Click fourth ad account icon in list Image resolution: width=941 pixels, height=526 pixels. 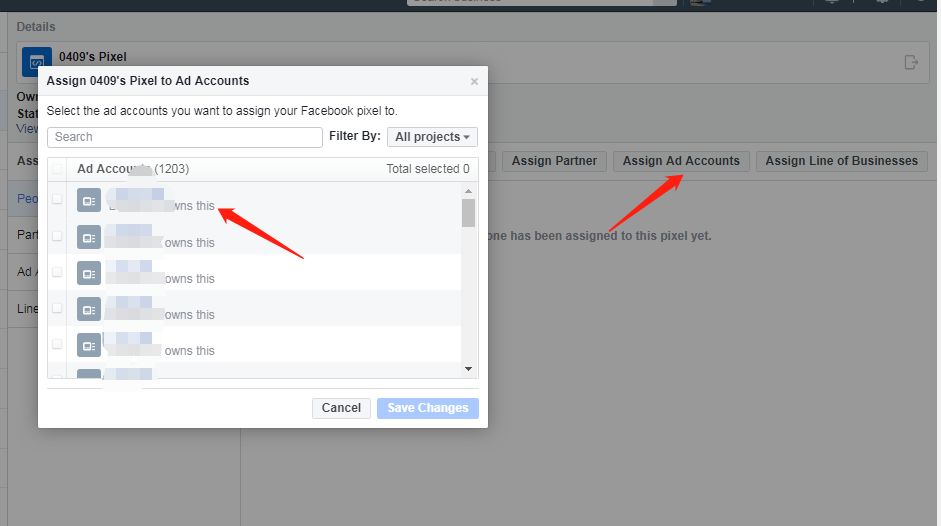tap(89, 309)
